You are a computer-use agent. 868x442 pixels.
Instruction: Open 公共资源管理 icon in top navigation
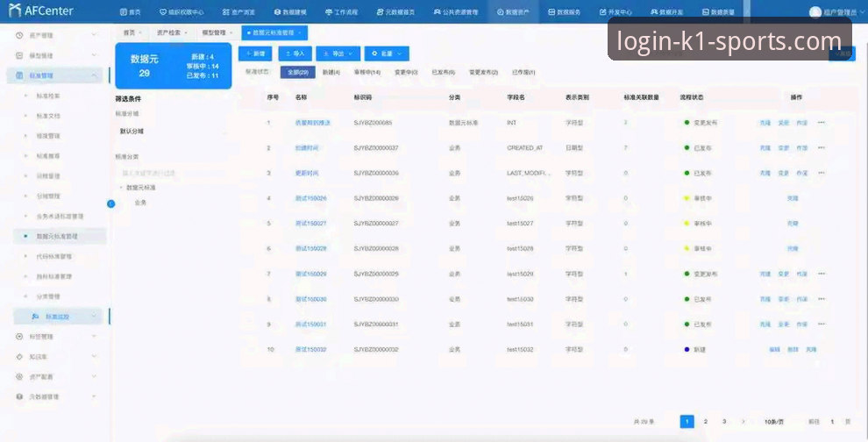pos(437,11)
